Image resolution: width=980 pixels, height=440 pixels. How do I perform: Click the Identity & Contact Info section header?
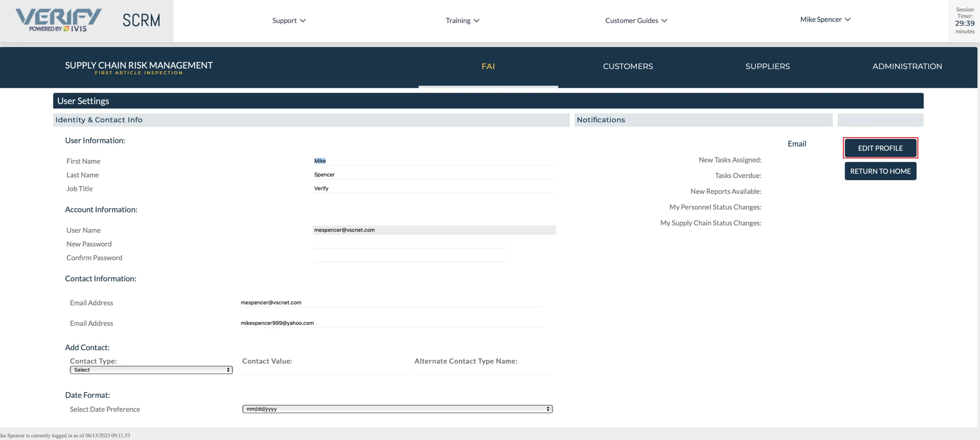(311, 120)
